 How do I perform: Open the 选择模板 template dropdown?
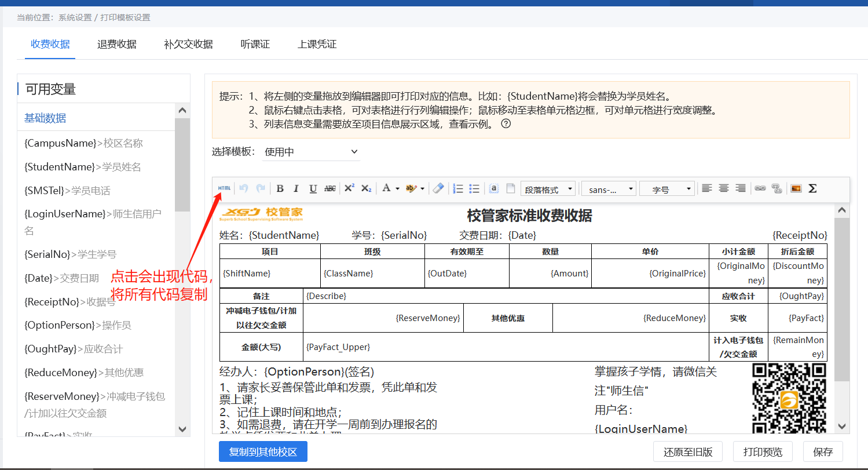pyautogui.click(x=311, y=152)
